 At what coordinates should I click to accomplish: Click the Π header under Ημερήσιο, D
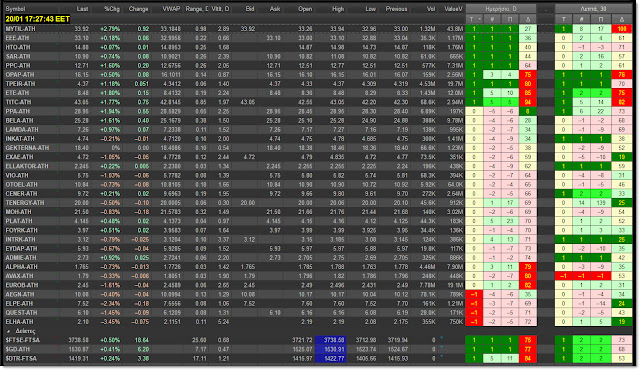tap(510, 19)
